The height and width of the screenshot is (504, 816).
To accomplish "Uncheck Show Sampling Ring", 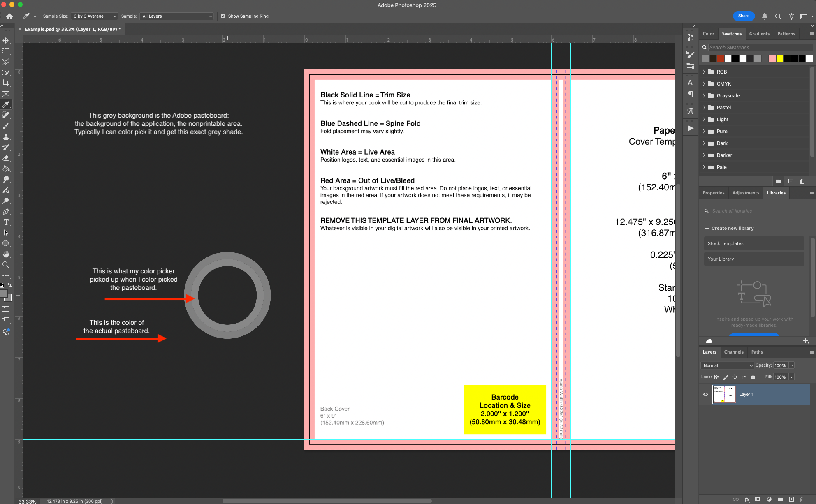I will 223,16.
